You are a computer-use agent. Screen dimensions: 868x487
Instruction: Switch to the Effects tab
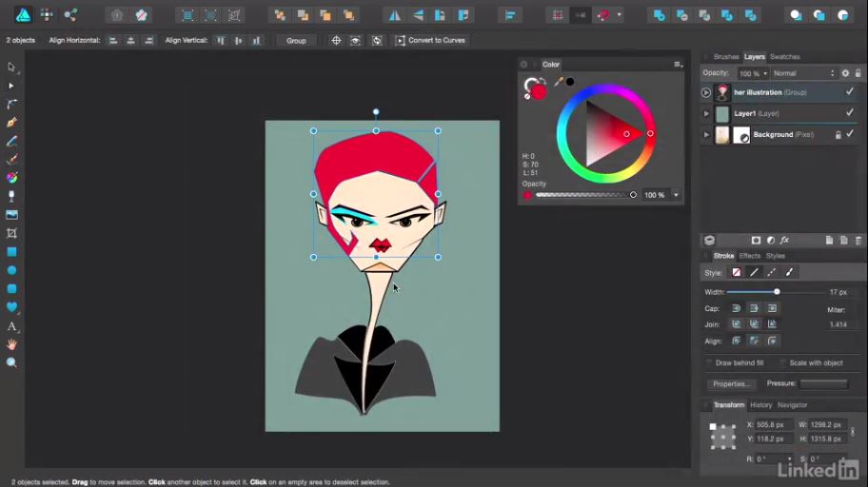[750, 256]
